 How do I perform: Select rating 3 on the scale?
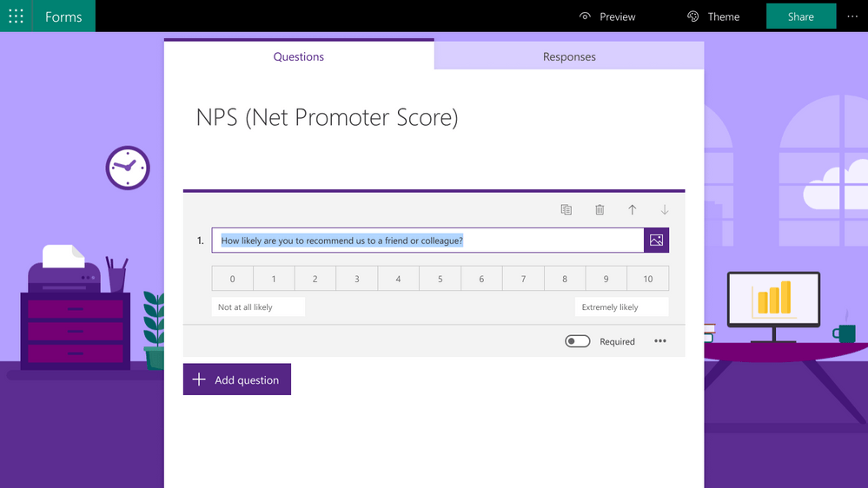pyautogui.click(x=357, y=279)
